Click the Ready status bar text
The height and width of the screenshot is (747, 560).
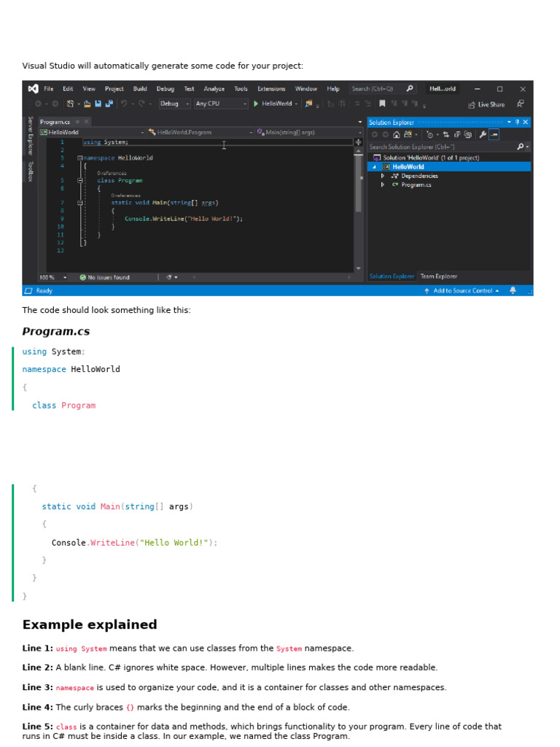click(44, 290)
